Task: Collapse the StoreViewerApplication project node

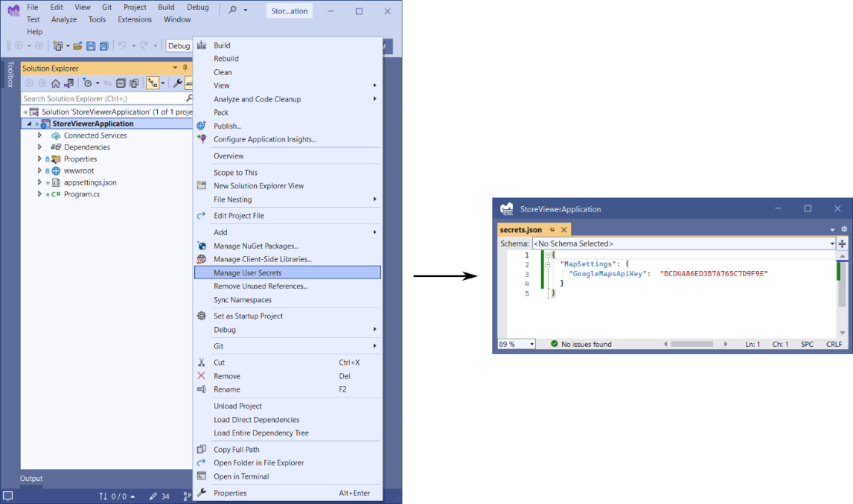Action: coord(29,124)
